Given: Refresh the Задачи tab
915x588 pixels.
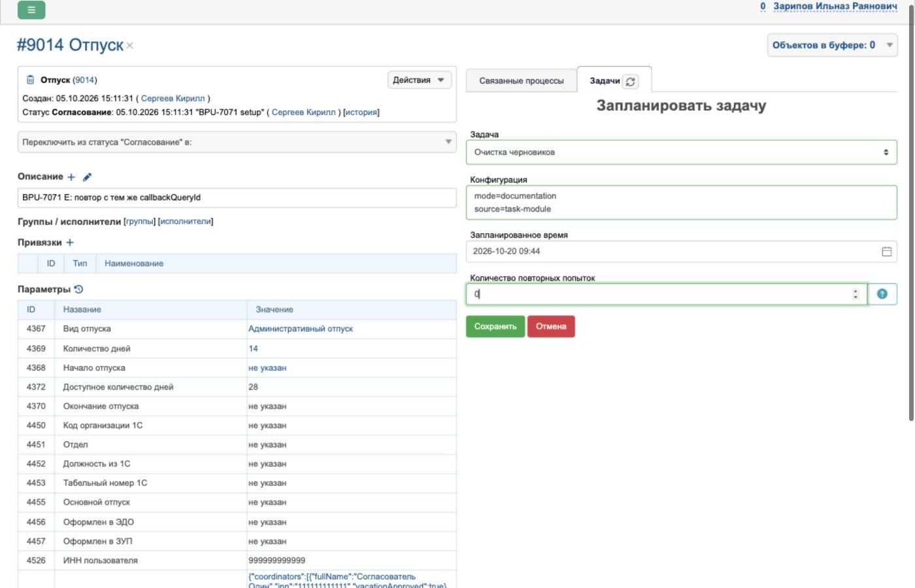Looking at the screenshot, I should (x=630, y=82).
